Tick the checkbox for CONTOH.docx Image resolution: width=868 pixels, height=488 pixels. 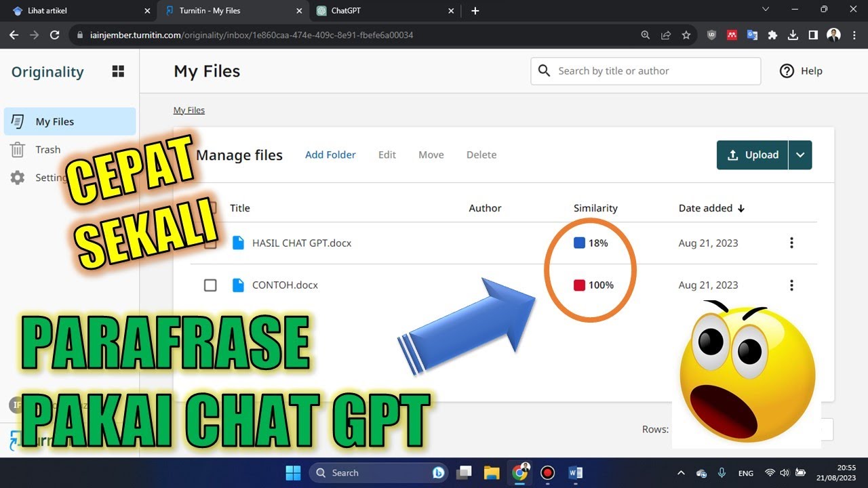[210, 285]
